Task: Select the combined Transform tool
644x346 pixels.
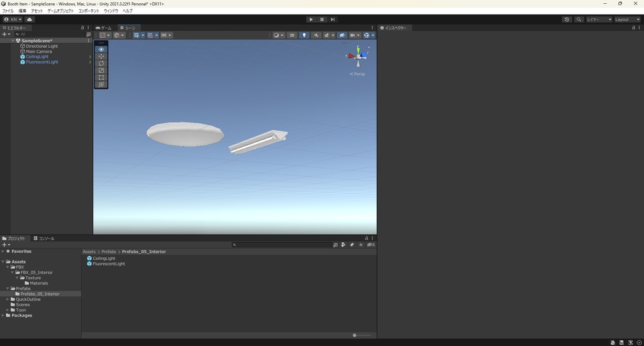Action: click(101, 84)
